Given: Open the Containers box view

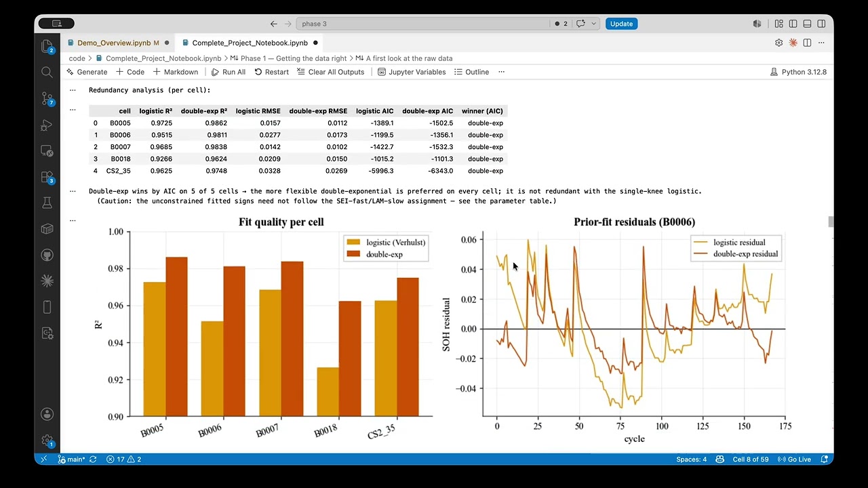Looking at the screenshot, I should pyautogui.click(x=47, y=229).
